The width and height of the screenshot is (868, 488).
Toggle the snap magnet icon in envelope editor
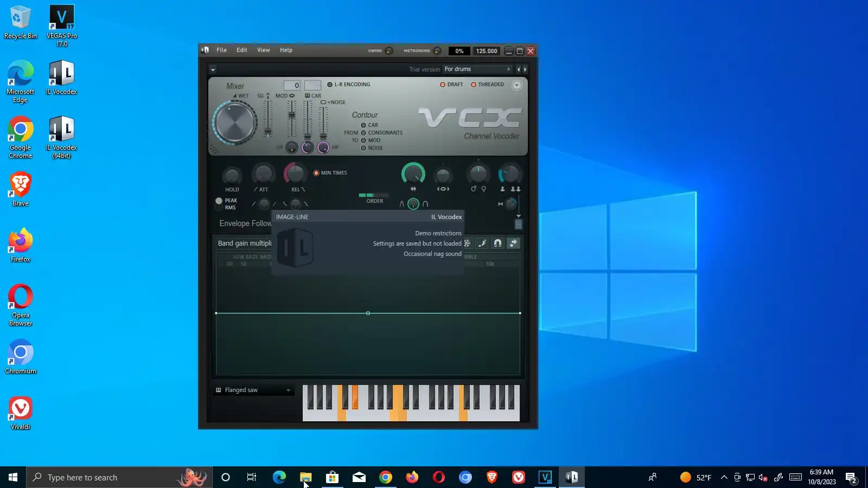pyautogui.click(x=497, y=243)
